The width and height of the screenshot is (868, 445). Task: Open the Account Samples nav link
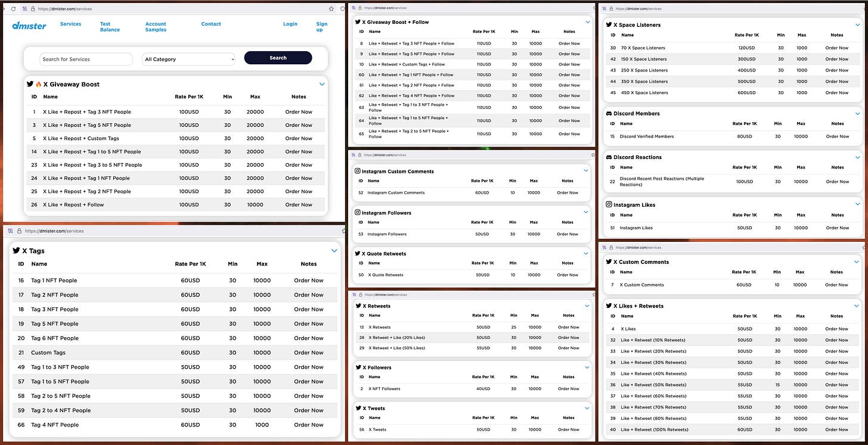click(156, 27)
